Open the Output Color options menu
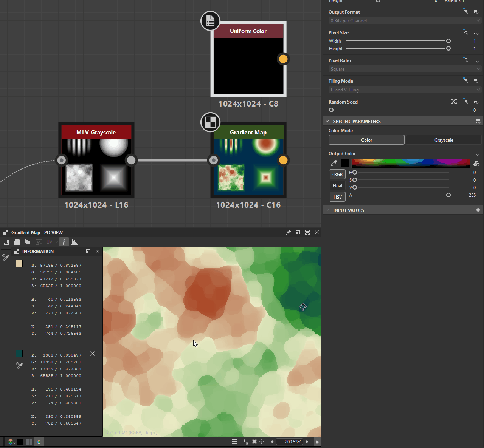The width and height of the screenshot is (484, 448). click(476, 153)
